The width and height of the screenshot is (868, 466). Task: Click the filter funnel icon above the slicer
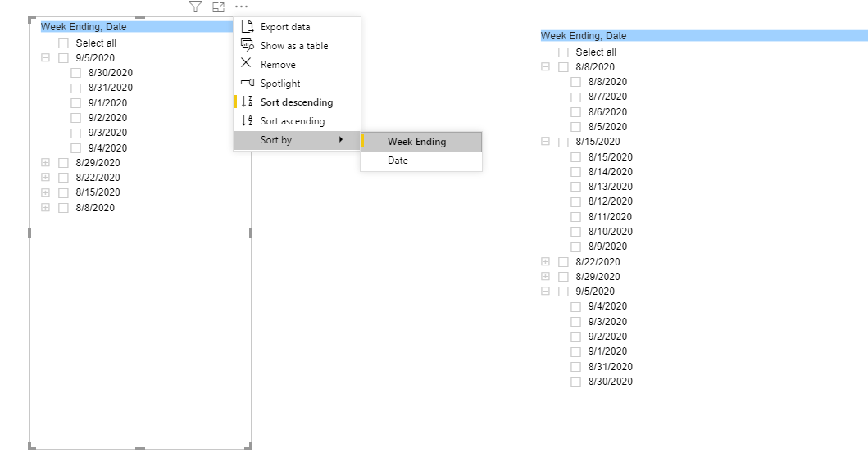(195, 7)
